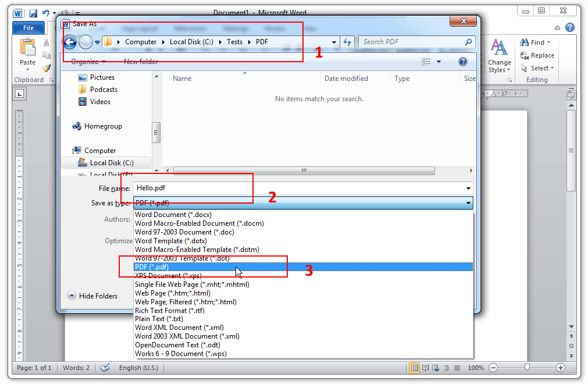Expand the address bar previous locations arrow
The width and height of the screenshot is (588, 384).
tap(334, 42)
